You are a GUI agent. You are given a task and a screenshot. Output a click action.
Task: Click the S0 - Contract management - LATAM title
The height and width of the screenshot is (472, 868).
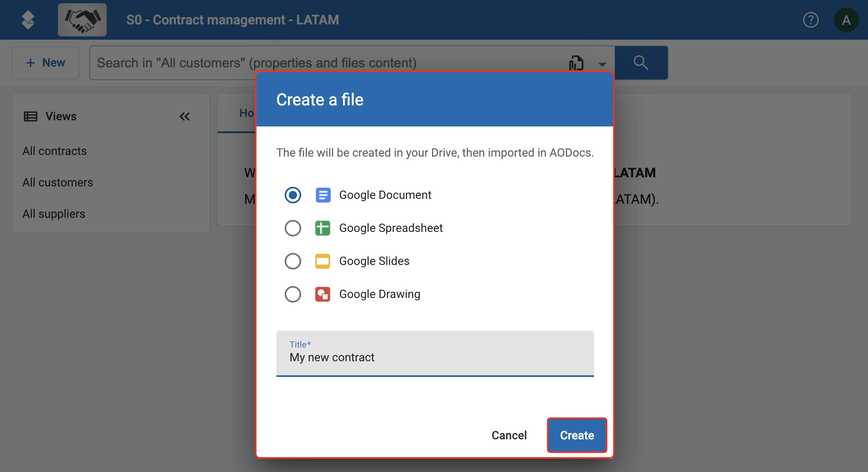click(x=233, y=20)
